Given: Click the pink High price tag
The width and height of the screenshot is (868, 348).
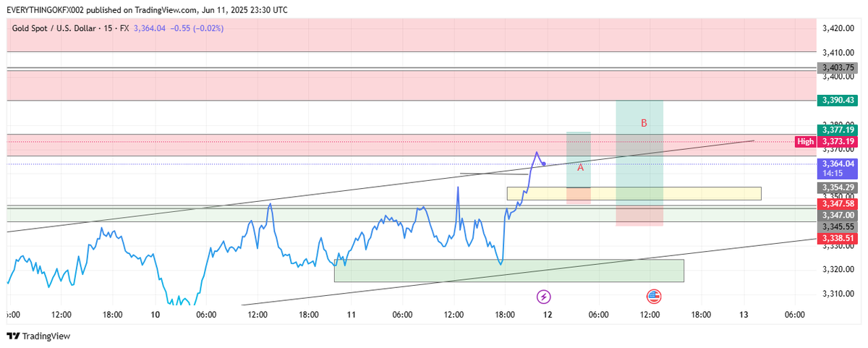Looking at the screenshot, I should [805, 141].
